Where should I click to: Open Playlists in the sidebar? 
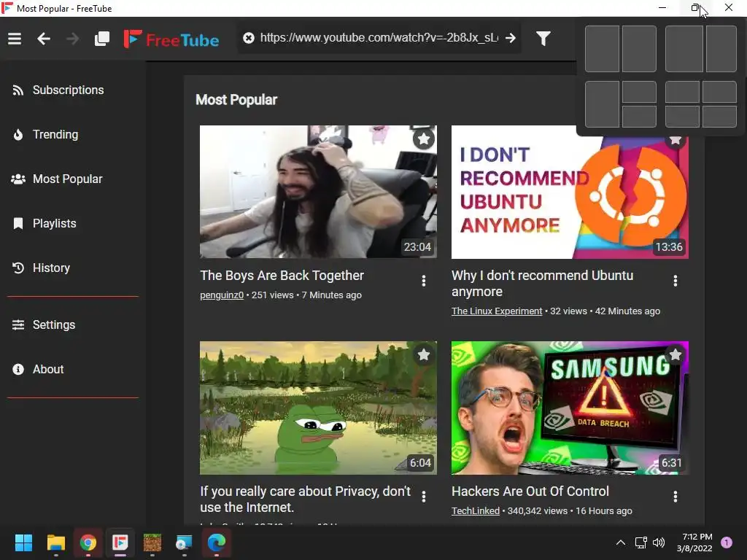(73, 223)
